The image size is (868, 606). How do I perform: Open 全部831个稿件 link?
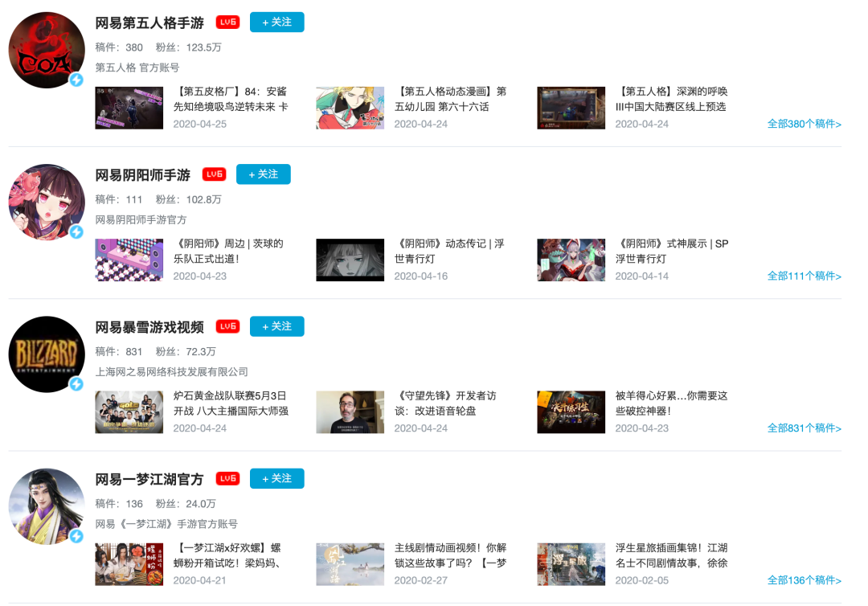pyautogui.click(x=804, y=428)
